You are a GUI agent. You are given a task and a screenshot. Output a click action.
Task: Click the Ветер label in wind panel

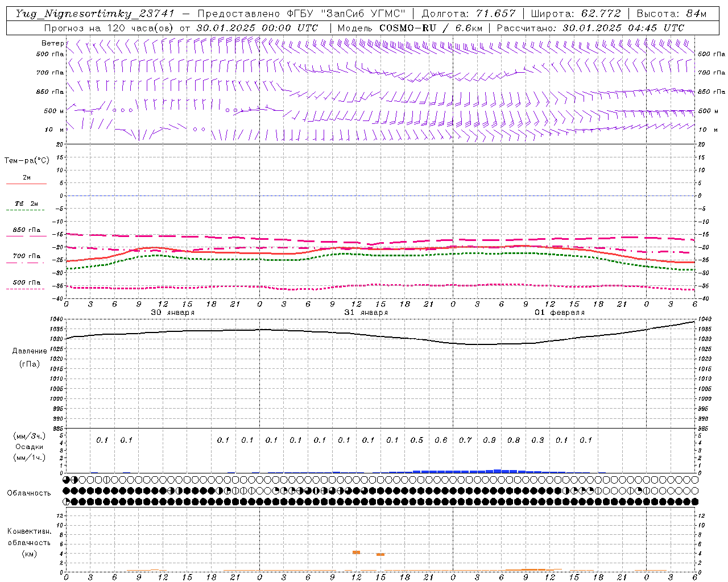click(52, 43)
